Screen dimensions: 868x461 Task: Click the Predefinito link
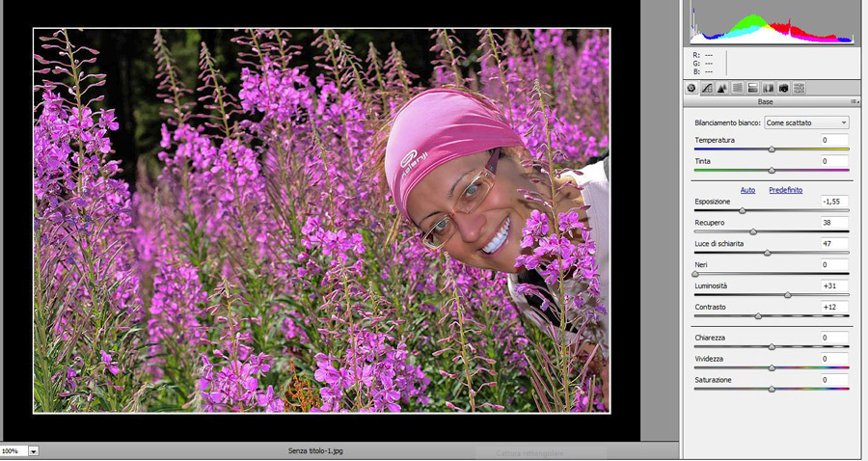tap(785, 190)
